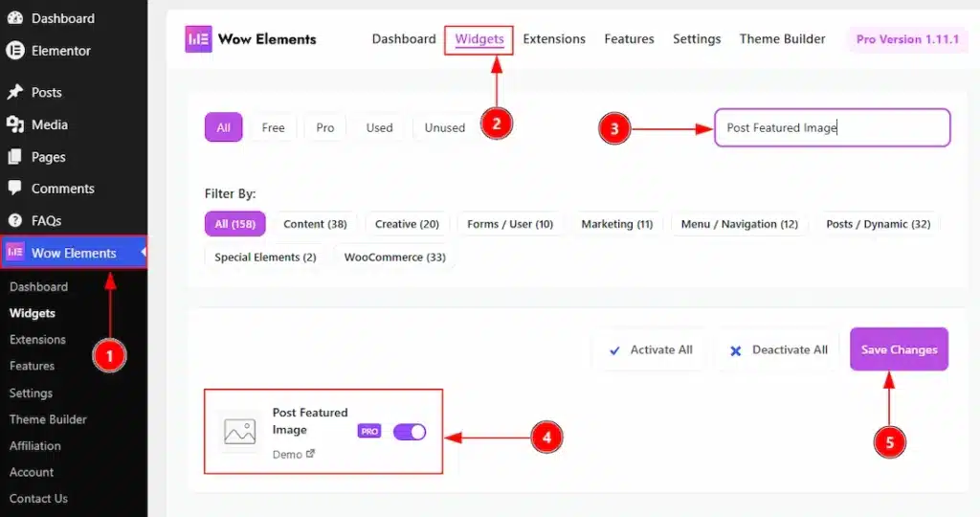Click the Post Featured Image widget thumbnail icon
Screen dimensions: 980x517
(240, 432)
